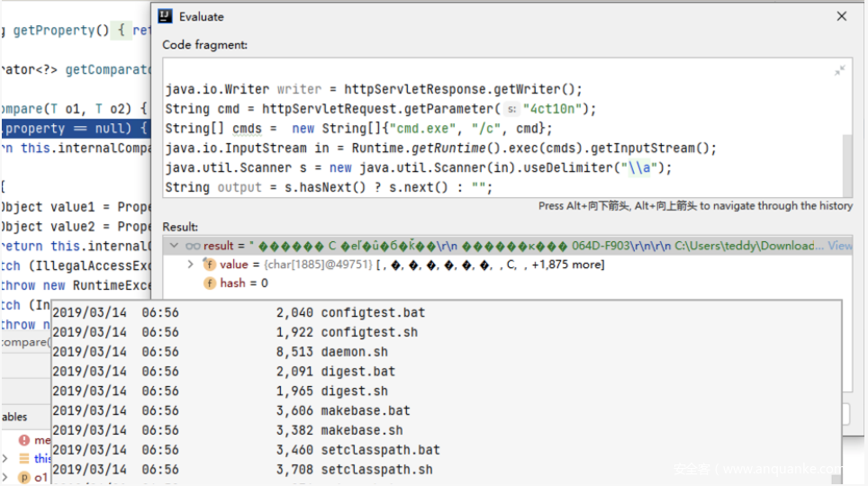The image size is (868, 486).
Task: Collapse the result node arrow
Action: click(175, 245)
